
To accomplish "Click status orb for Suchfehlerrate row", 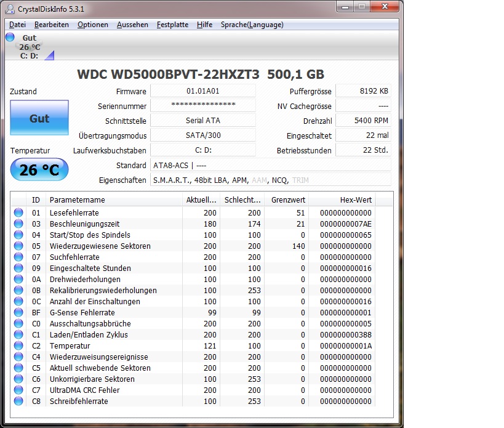I will [x=18, y=257].
